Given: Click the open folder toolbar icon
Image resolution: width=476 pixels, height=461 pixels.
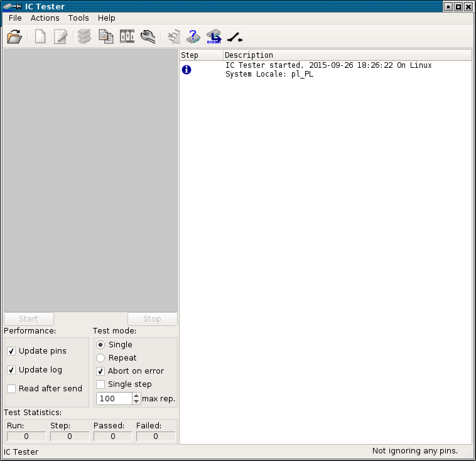Looking at the screenshot, I should coord(14,37).
